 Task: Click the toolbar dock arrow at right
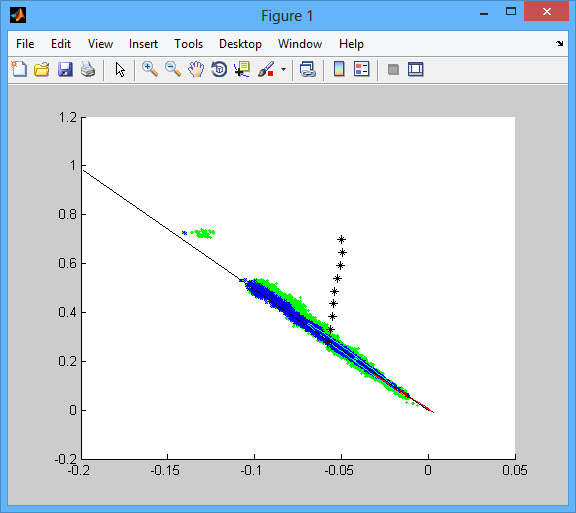[x=559, y=43]
